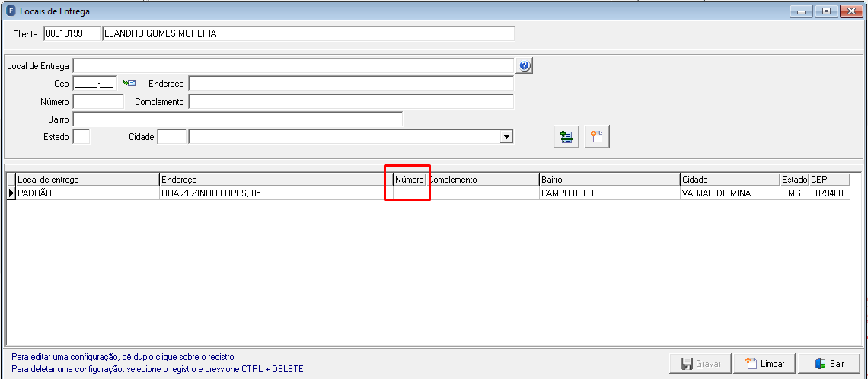
Task: Click the CAMPO BELO cell
Action: pos(609,193)
